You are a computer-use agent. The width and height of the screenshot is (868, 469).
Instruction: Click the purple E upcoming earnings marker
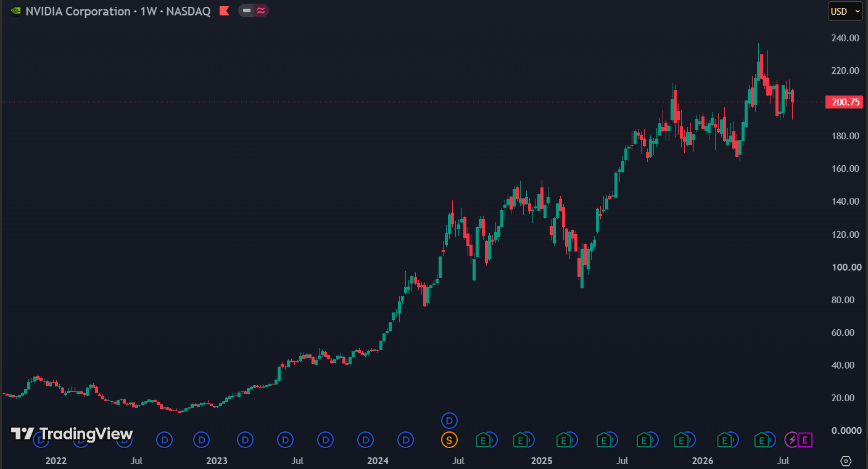point(805,440)
